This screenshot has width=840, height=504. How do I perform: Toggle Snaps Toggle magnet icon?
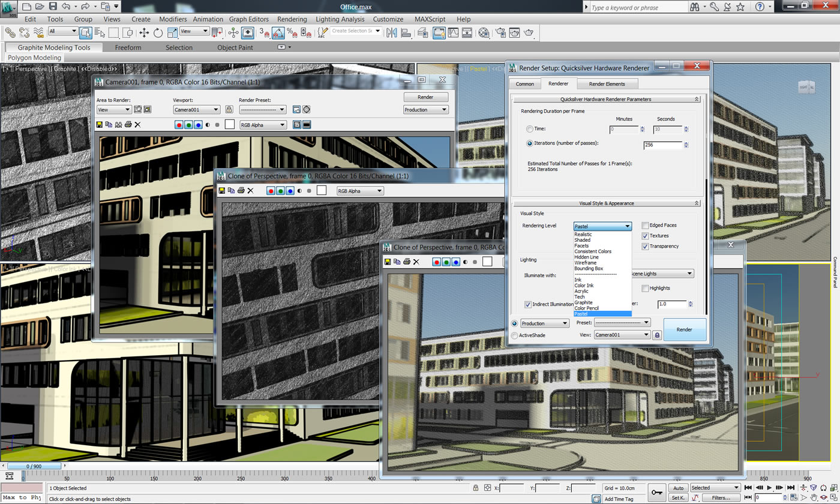[265, 32]
